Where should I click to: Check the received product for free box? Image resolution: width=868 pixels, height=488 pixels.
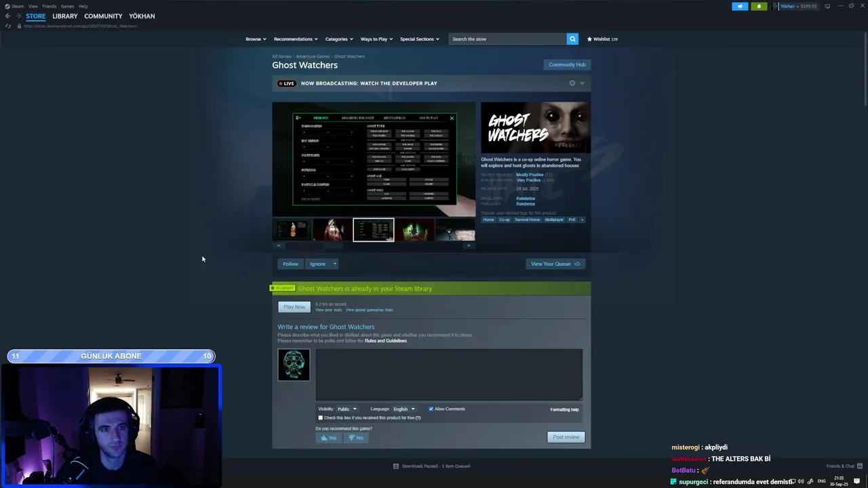coord(320,418)
